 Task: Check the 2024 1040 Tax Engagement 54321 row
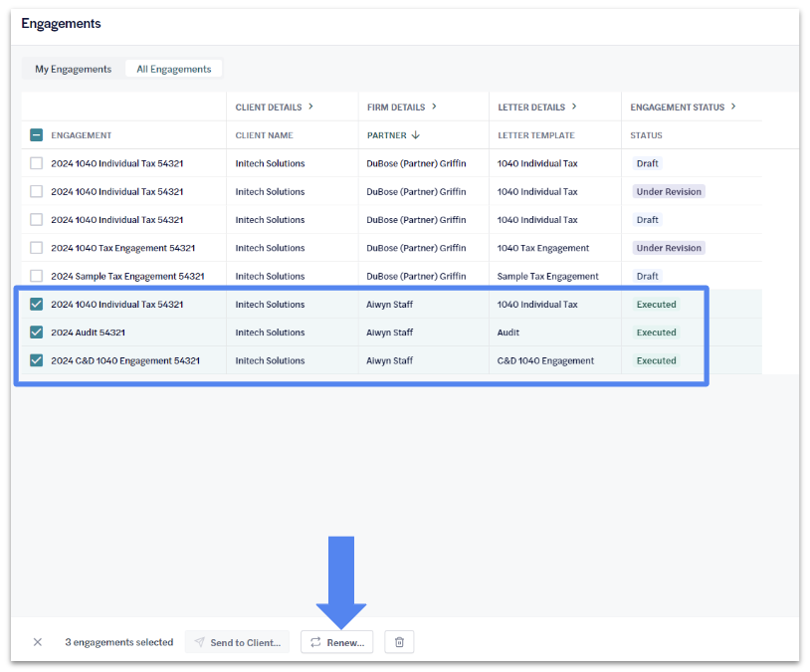click(x=36, y=248)
